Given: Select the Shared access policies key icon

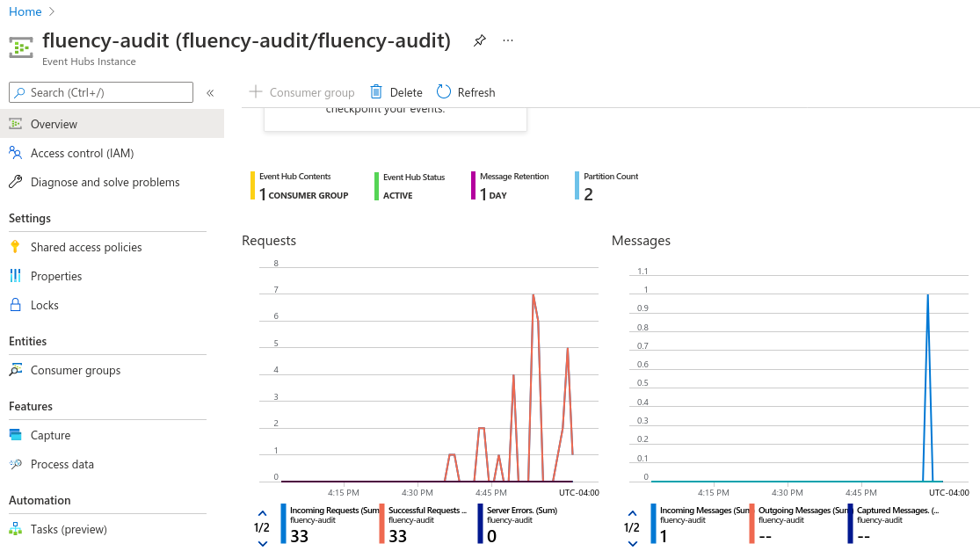Looking at the screenshot, I should coord(16,247).
